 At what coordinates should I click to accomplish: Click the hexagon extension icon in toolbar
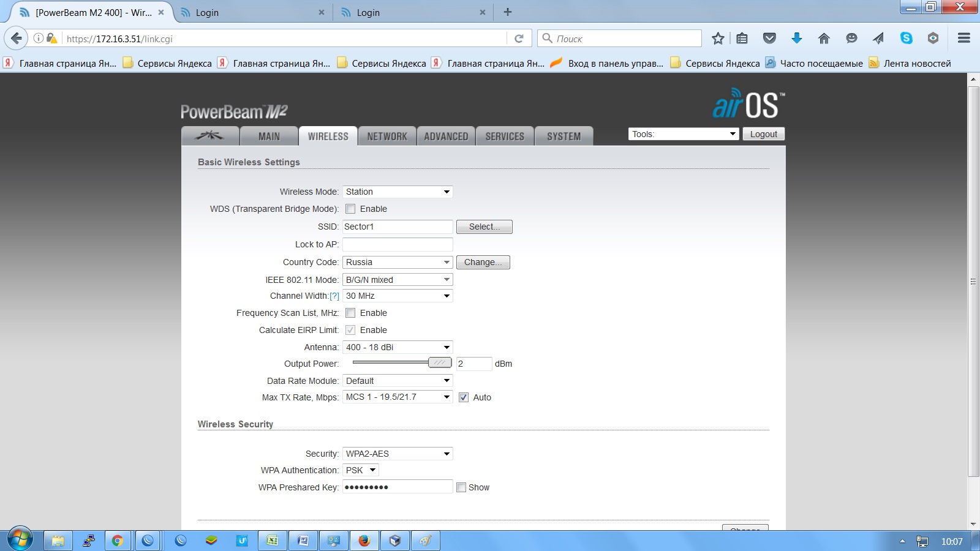tap(933, 38)
